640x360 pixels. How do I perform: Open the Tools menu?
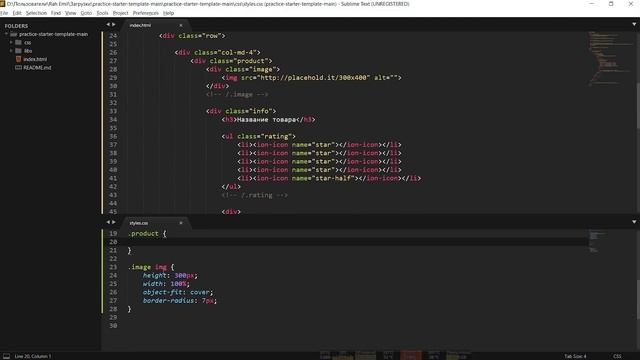pyautogui.click(x=102, y=13)
